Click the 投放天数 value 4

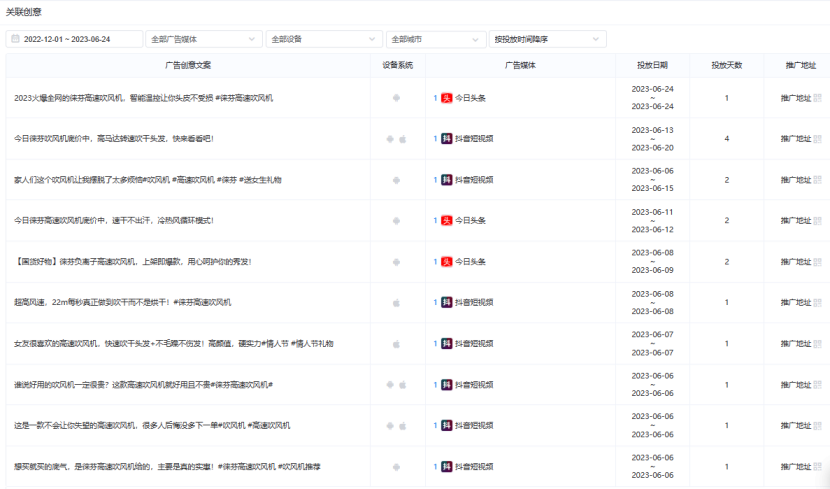coord(727,139)
